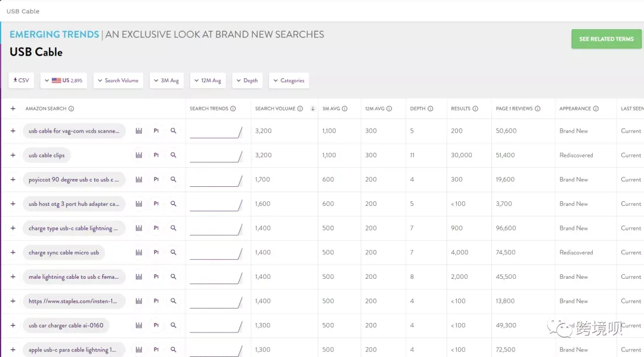
Task: Show info tooltip for Page 1 Reviews
Action: [538, 109]
